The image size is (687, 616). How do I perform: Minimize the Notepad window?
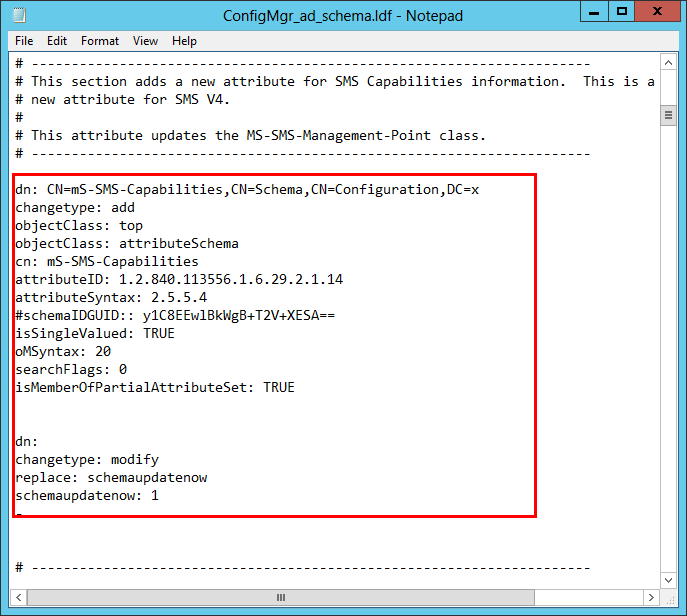(592, 12)
